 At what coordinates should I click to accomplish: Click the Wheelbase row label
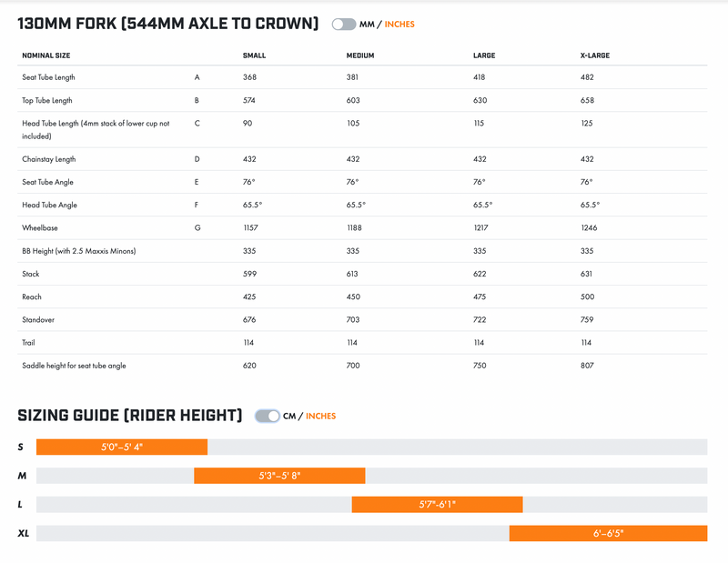[40, 227]
